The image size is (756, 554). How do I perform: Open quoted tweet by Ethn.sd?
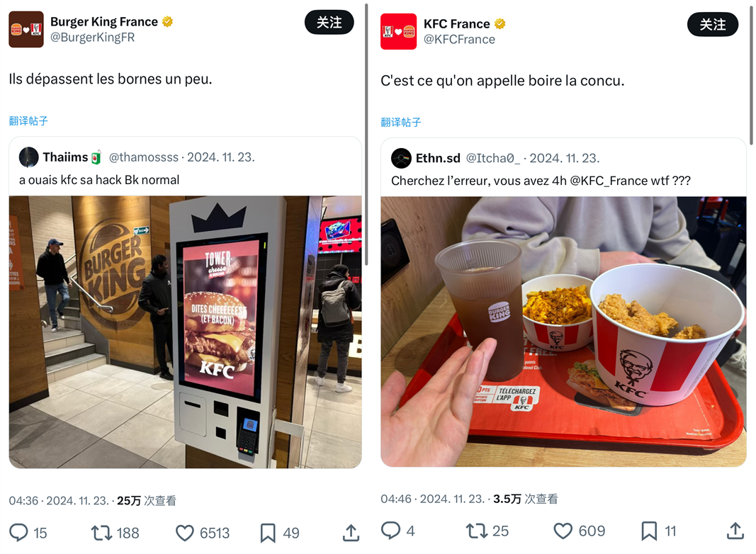point(563,167)
